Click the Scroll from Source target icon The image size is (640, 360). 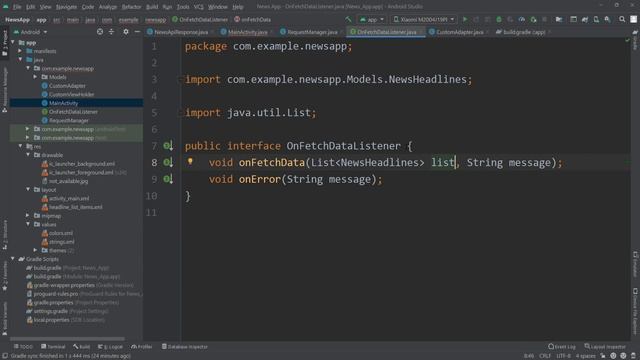pyautogui.click(x=100, y=31)
